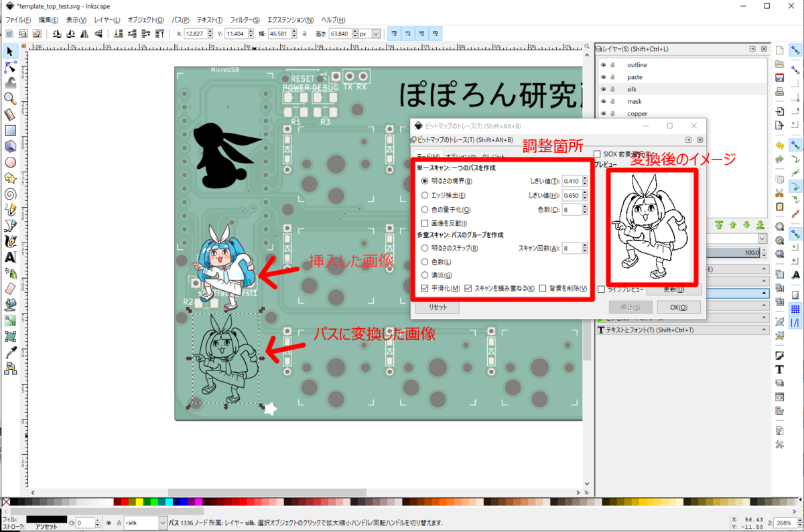Raise the layer with the green up arrow
The width and height of the screenshot is (804, 532).
pos(732,224)
